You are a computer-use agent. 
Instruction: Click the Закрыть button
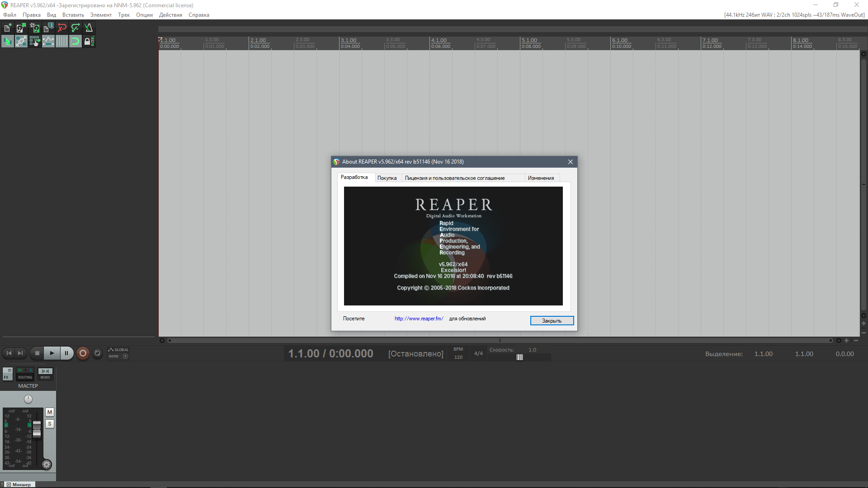pyautogui.click(x=552, y=320)
